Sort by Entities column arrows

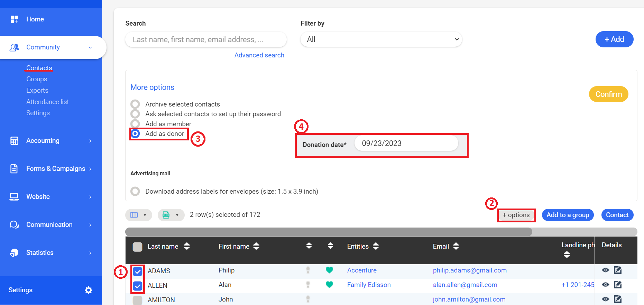tap(376, 246)
